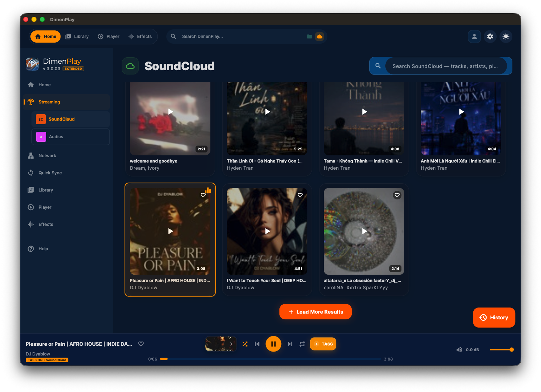
Task: Focus the Search SoundCloud tracks field
Action: tap(446, 66)
